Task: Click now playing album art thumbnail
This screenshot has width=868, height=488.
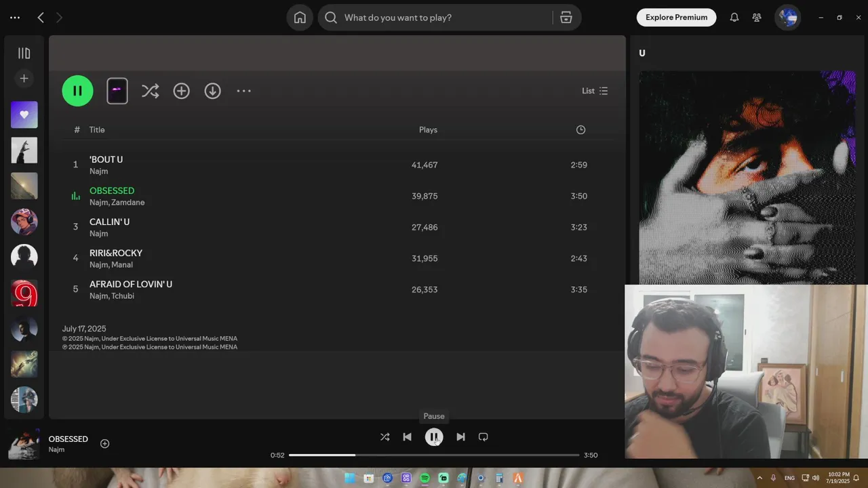Action: tap(24, 444)
